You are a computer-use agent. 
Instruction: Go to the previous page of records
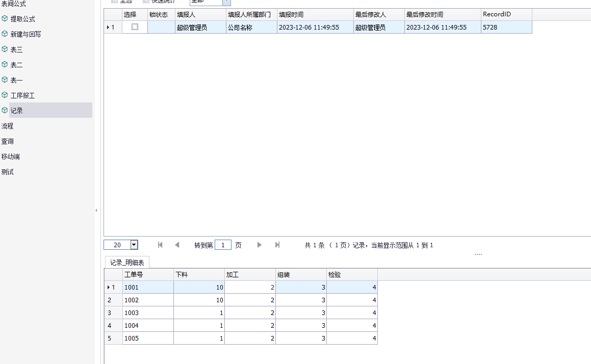click(177, 245)
